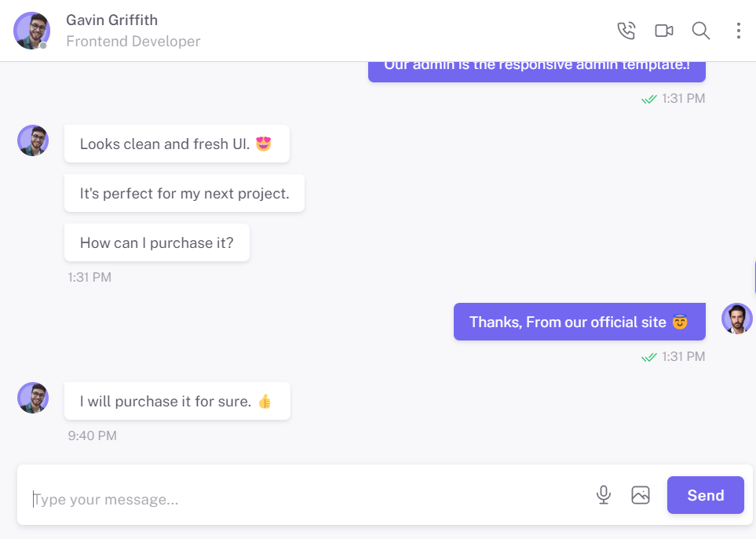Click the "Thanks, From our official site" message

coord(579,322)
